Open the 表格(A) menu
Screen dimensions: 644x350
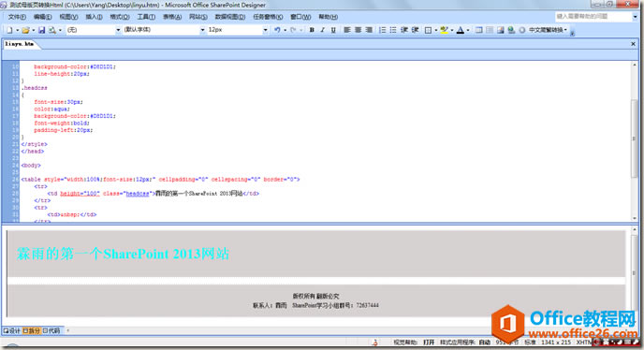172,17
